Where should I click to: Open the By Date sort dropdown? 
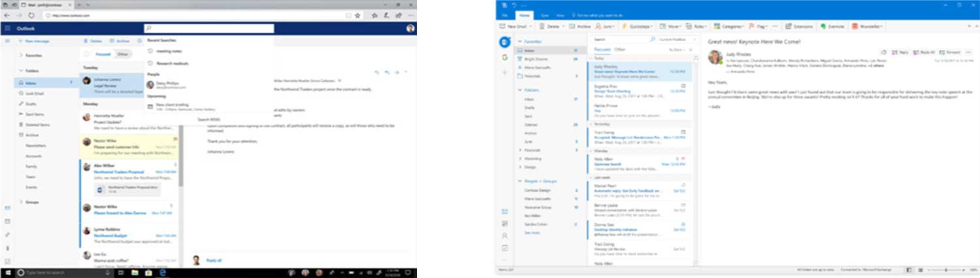676,50
